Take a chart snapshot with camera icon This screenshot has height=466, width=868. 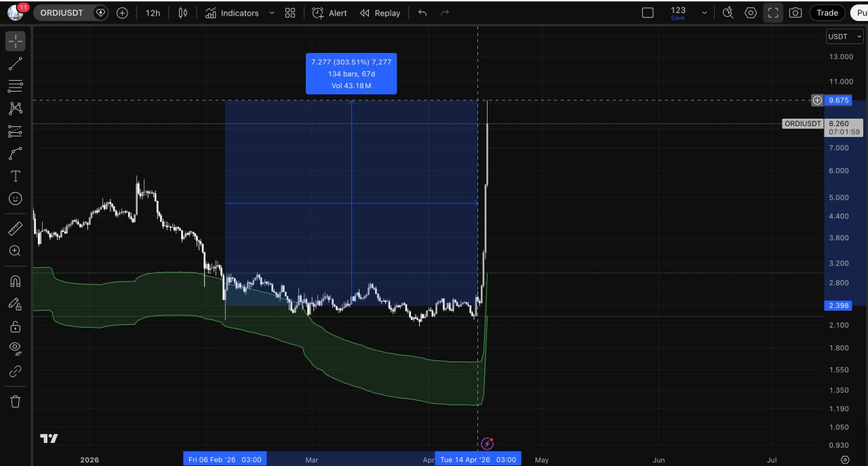[795, 13]
